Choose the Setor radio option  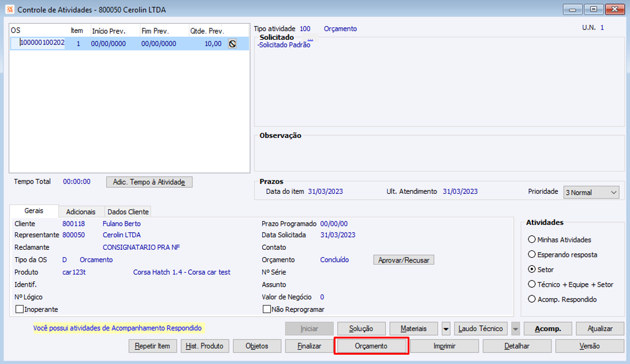click(x=532, y=269)
